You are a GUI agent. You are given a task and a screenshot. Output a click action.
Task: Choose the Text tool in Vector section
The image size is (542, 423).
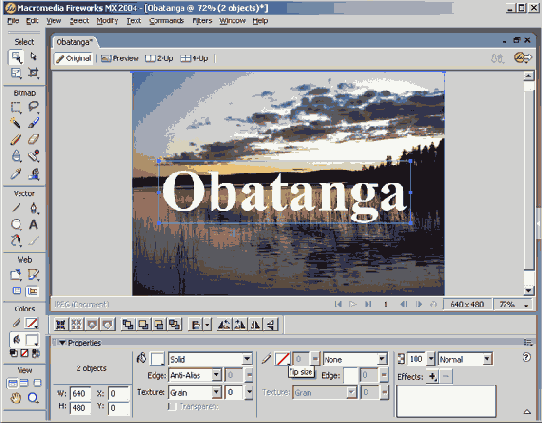(33, 225)
